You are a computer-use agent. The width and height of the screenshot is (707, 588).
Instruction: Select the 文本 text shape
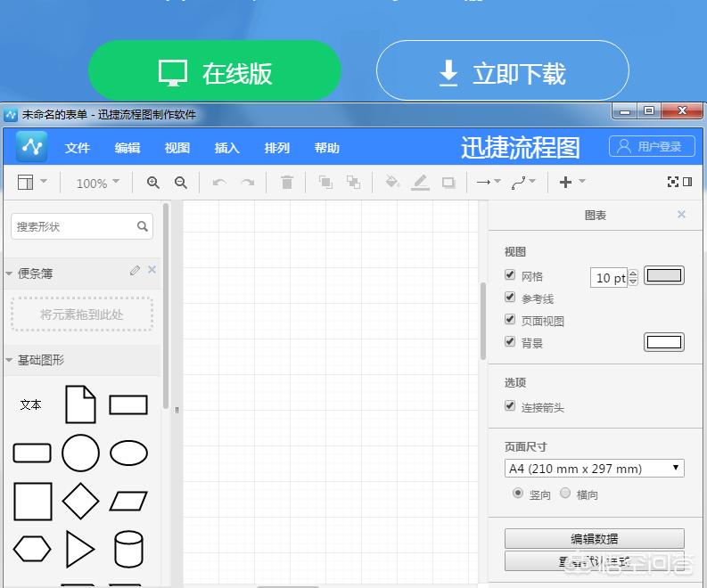[30, 404]
